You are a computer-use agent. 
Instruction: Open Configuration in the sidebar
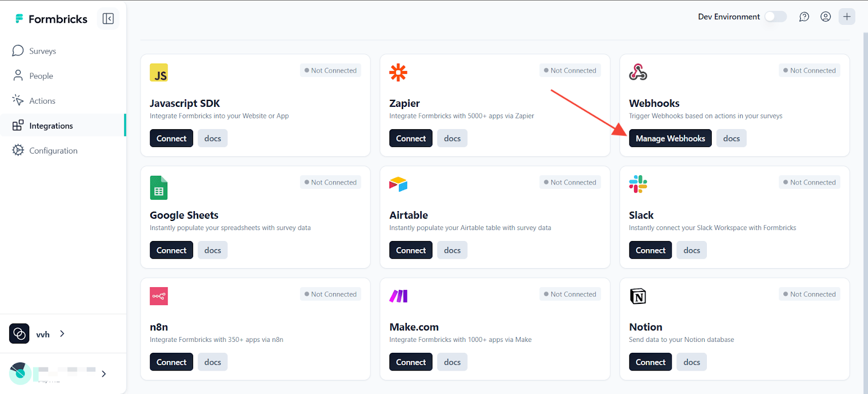pyautogui.click(x=63, y=151)
